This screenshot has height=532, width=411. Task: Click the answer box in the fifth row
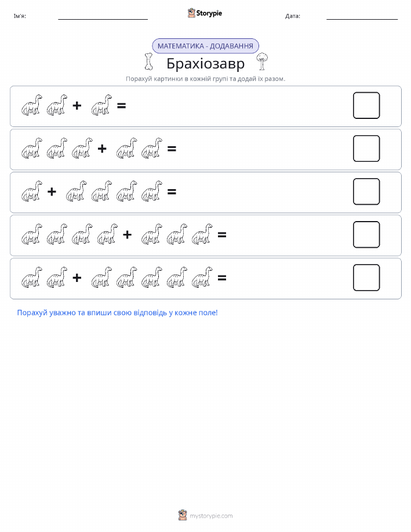coord(366,277)
